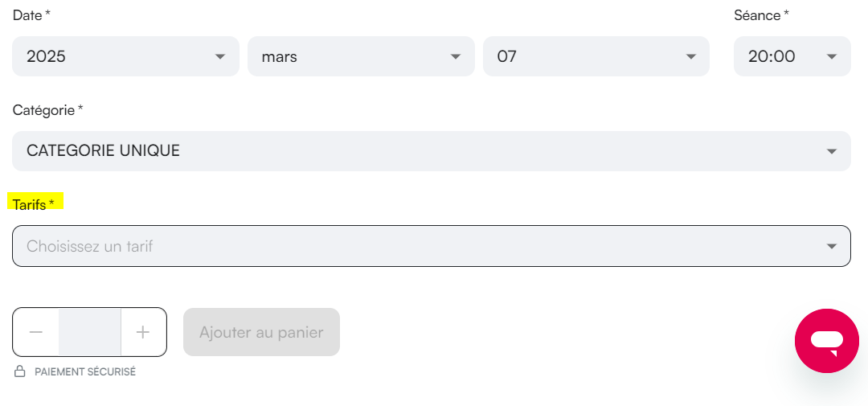Screen dimensions: 868x406
Task: Open the pink chat bubble widget
Action: (827, 341)
